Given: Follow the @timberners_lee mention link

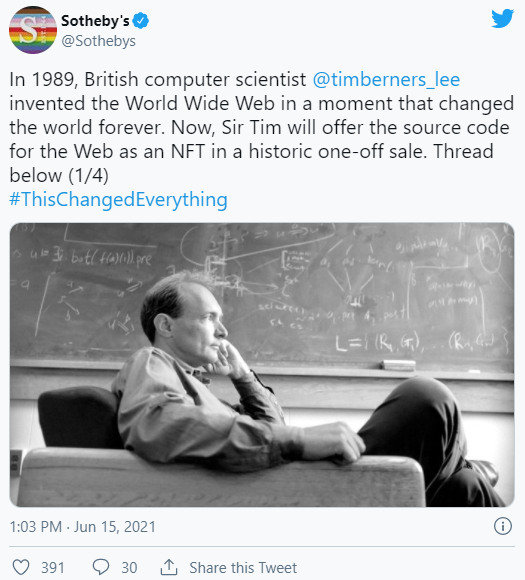Looking at the screenshot, I should coord(386,79).
